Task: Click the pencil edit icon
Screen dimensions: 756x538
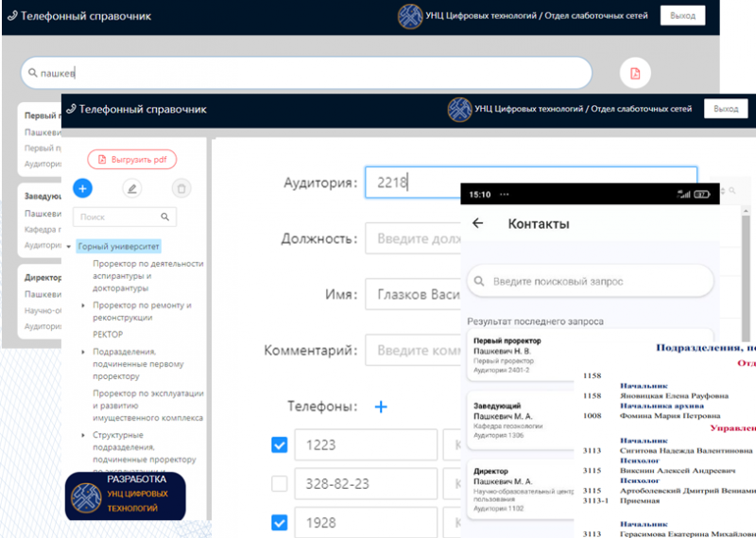Action: 132,188
